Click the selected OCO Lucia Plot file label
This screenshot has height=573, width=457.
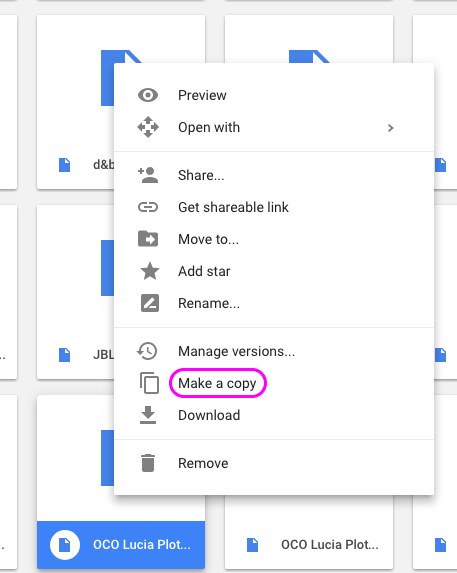[x=142, y=544]
